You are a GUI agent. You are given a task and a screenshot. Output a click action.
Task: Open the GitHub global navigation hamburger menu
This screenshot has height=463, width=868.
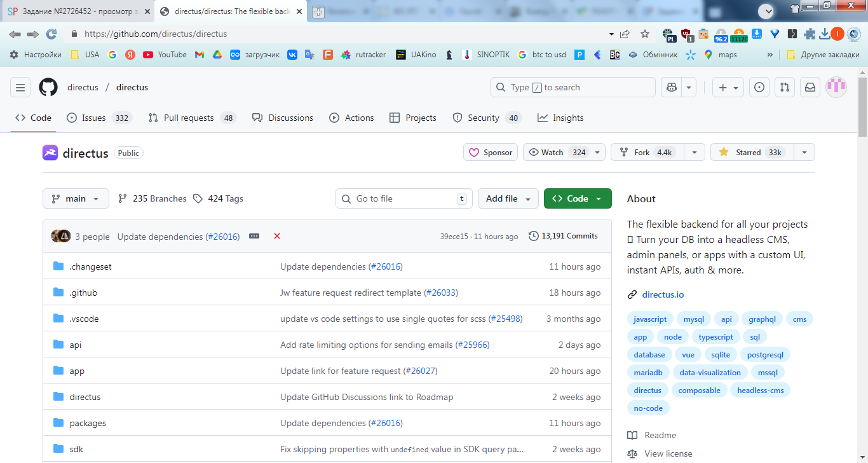pyautogui.click(x=20, y=88)
